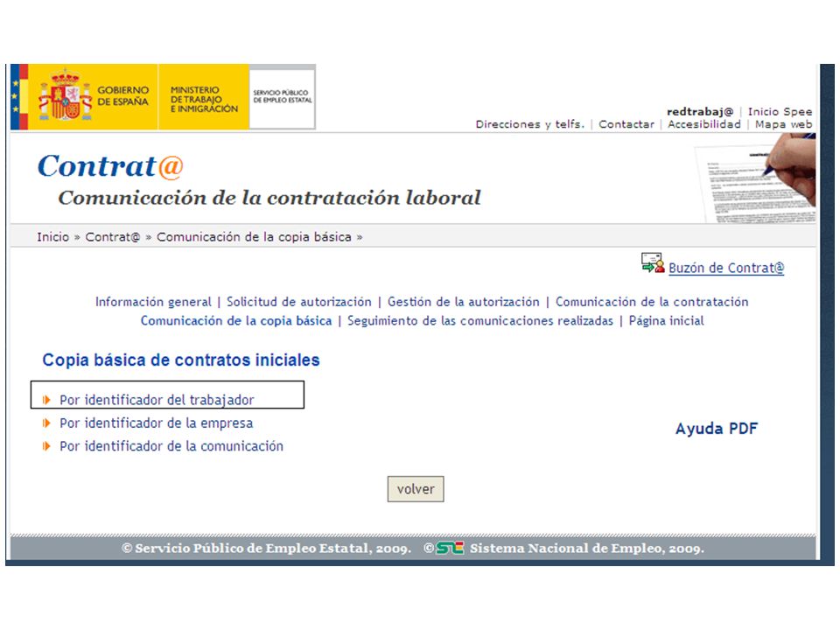Click the orange arrow beside Por identificador del trabajador
Image resolution: width=840 pixels, height=630 pixels.
point(46,400)
